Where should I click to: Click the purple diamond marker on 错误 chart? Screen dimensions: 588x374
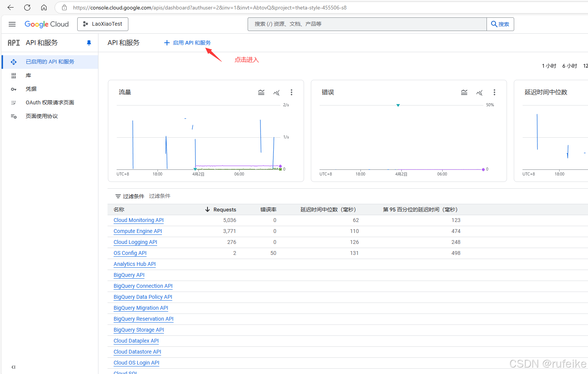tap(483, 169)
